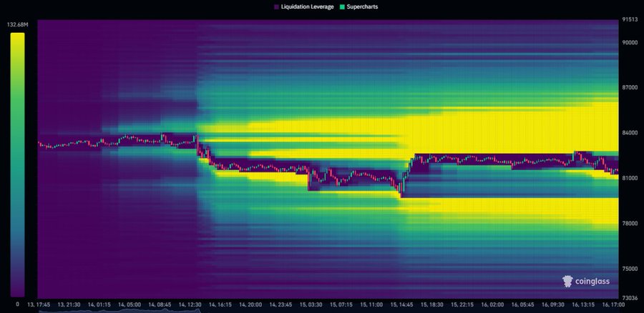The height and width of the screenshot is (313, 644).
Task: Click the 14, 16:15 time axis label
Action: [x=221, y=305]
